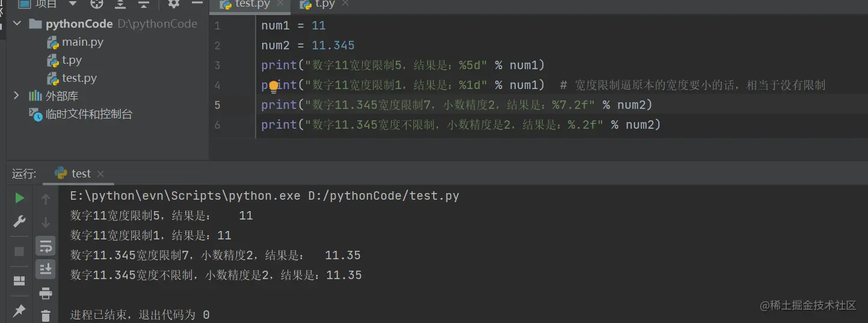Click output line '数字11宽度限制5' in console
Viewport: 868px width, 323px height.
point(161,216)
